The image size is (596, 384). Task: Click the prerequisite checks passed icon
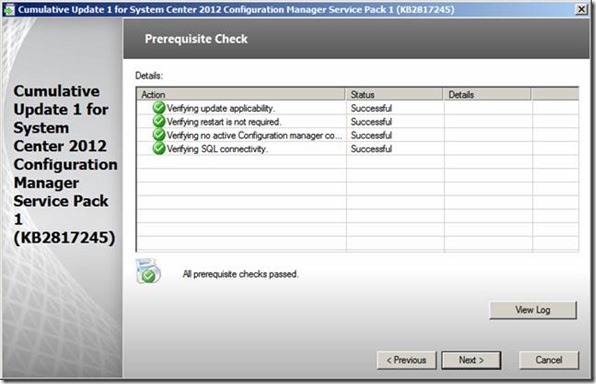tap(148, 271)
